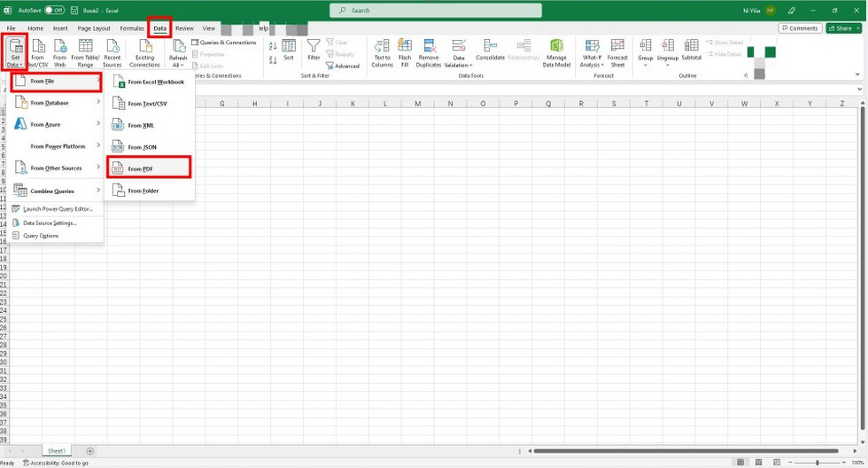Switch to the Page Layout tab
The image size is (868, 468).
coord(94,28)
